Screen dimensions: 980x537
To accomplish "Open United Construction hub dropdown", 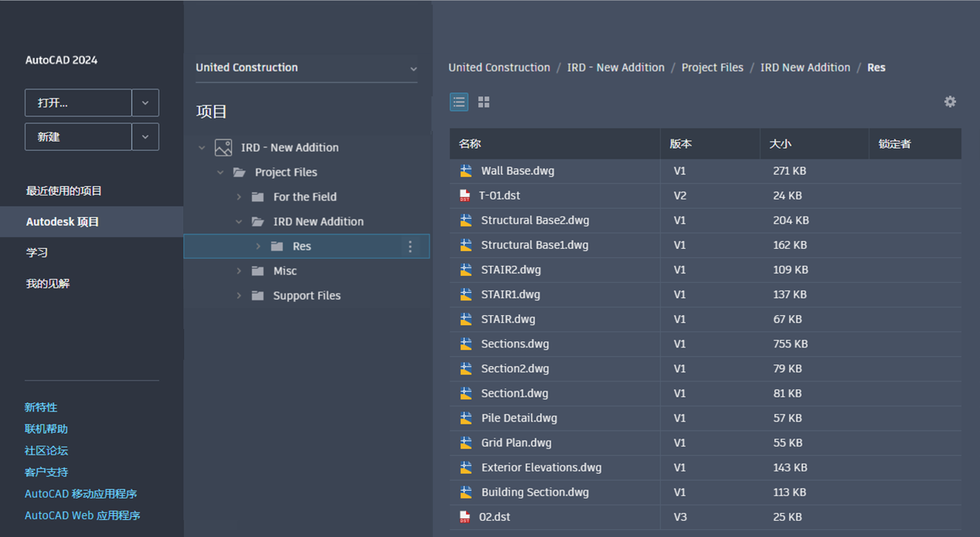I will (x=307, y=68).
